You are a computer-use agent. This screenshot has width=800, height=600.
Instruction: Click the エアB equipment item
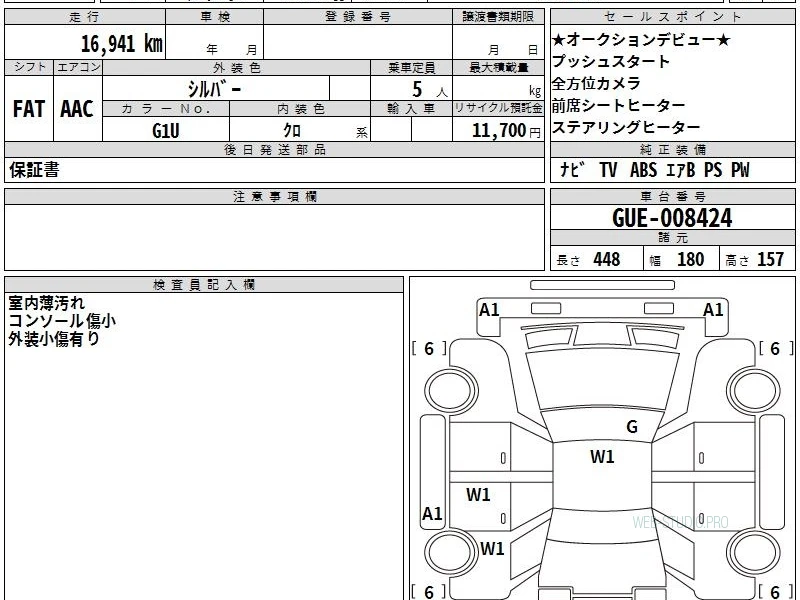pyautogui.click(x=680, y=169)
